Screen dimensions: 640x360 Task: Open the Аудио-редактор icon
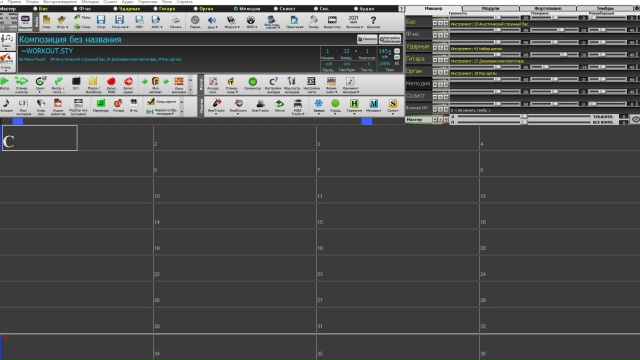[58, 106]
